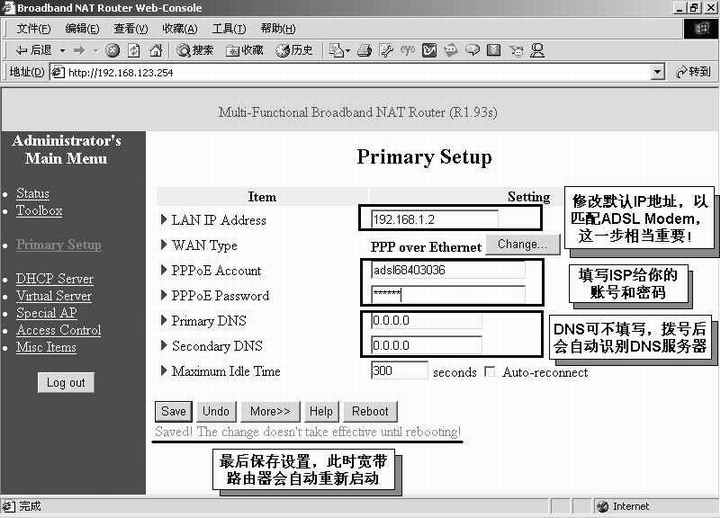Click the checkmark box toolbar icon

coord(429,50)
